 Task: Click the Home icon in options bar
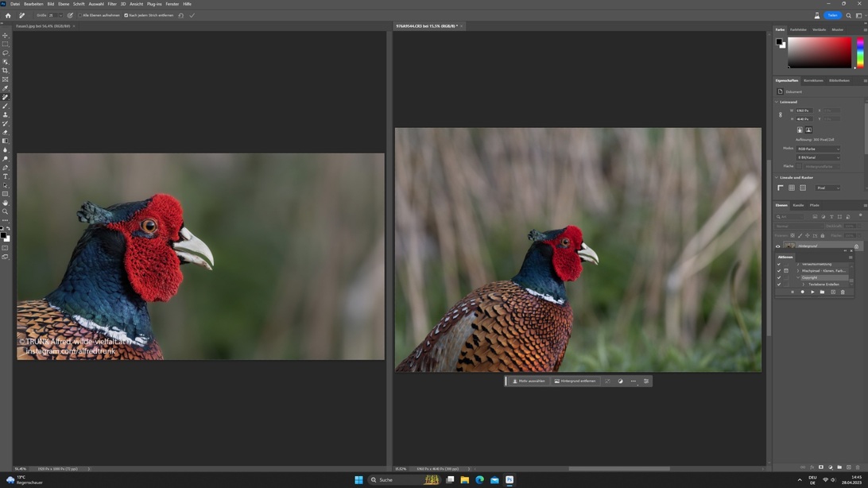click(8, 15)
